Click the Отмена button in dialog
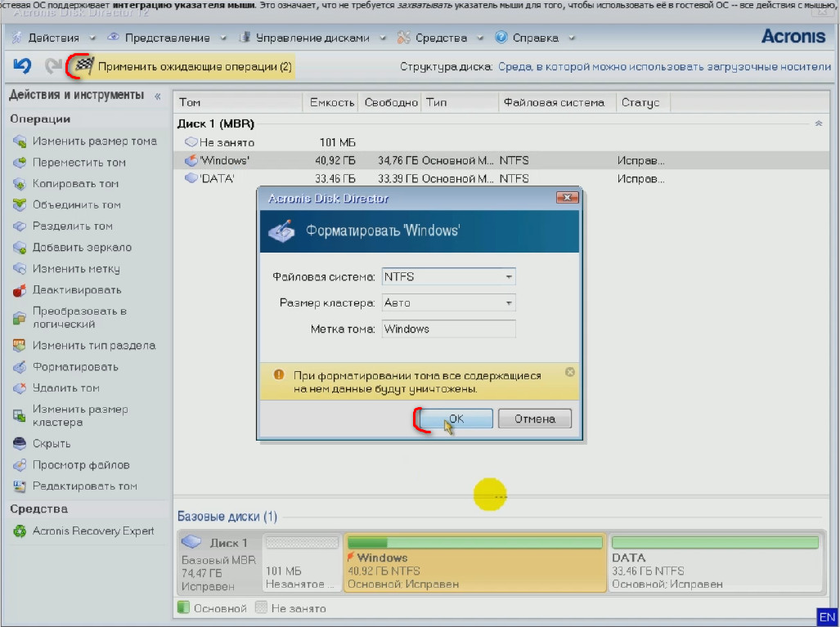The width and height of the screenshot is (840, 627). [x=535, y=419]
